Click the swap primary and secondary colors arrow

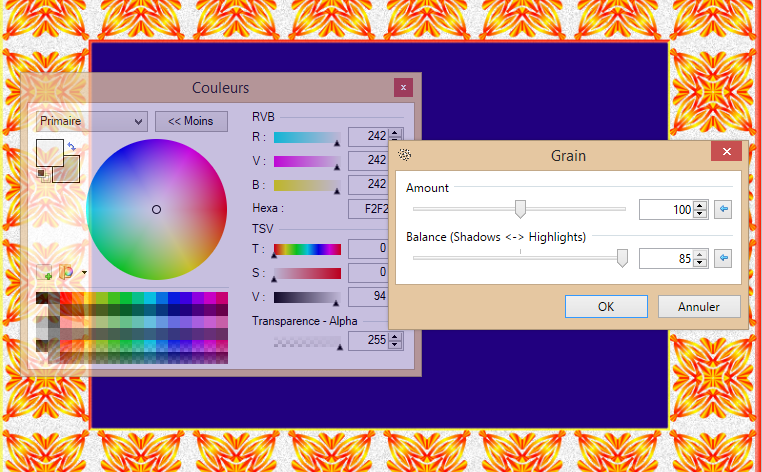71,147
